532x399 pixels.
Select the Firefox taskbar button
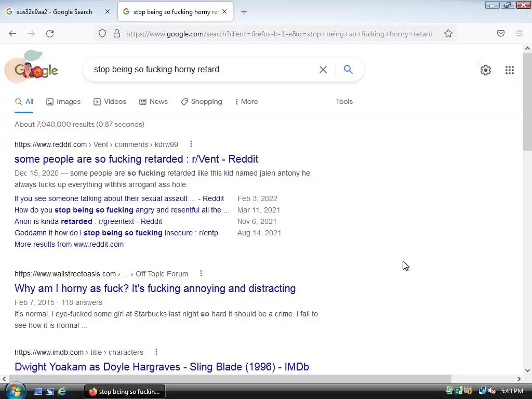[x=125, y=392]
